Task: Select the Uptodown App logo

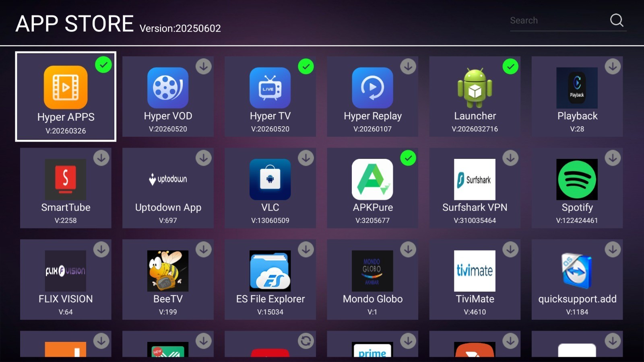Action: pos(168,179)
